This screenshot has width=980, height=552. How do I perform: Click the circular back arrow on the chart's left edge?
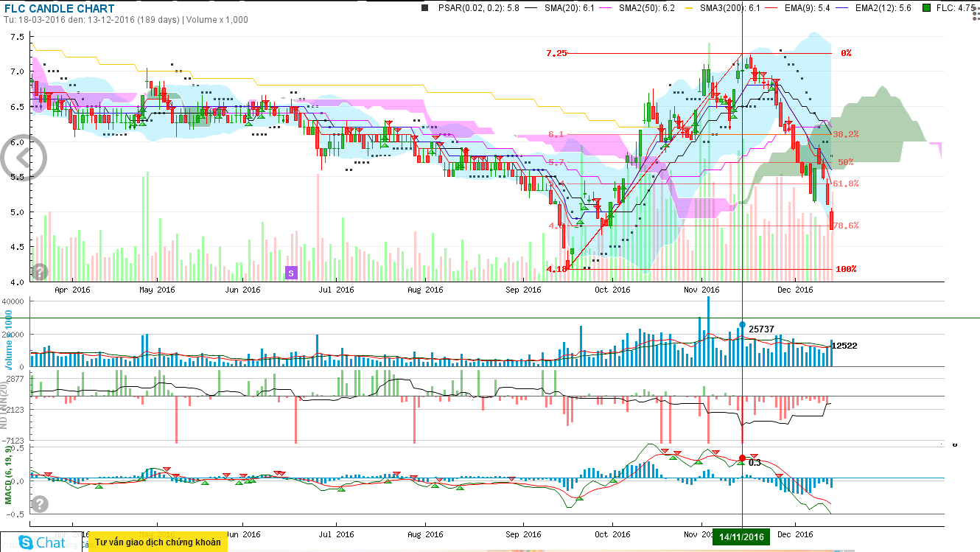(24, 156)
